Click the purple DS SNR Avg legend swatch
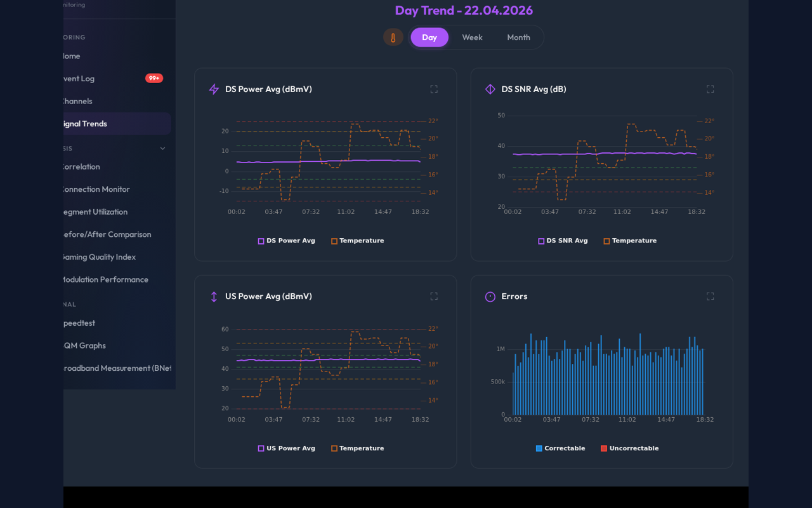 540,241
